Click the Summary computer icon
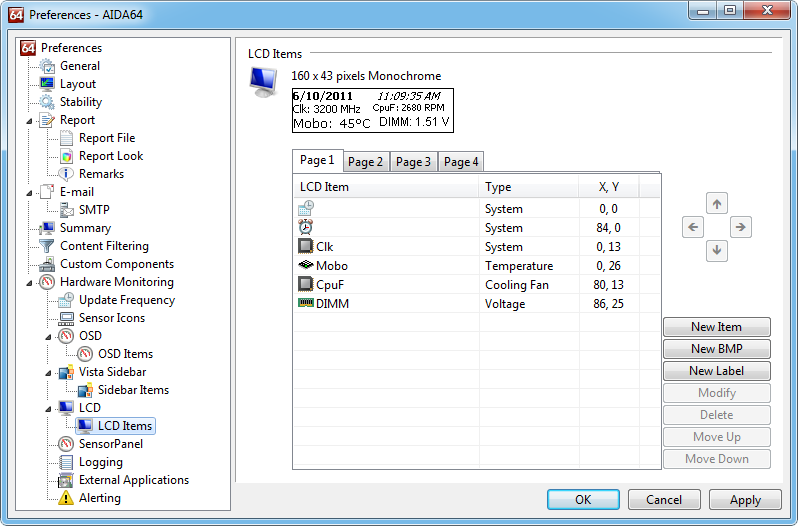Screen dimensions: 798x526 click(47, 228)
